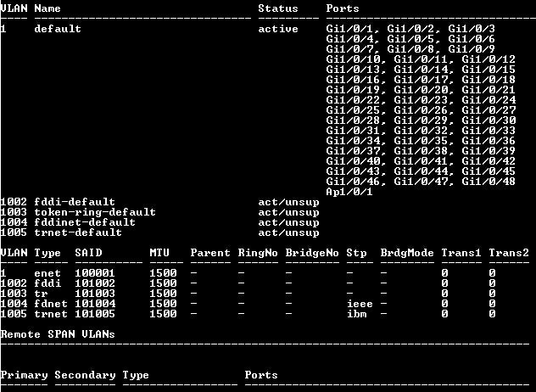The image size is (536, 392).
Task: Click the 'ieee' Stp value
Action: click(x=360, y=304)
